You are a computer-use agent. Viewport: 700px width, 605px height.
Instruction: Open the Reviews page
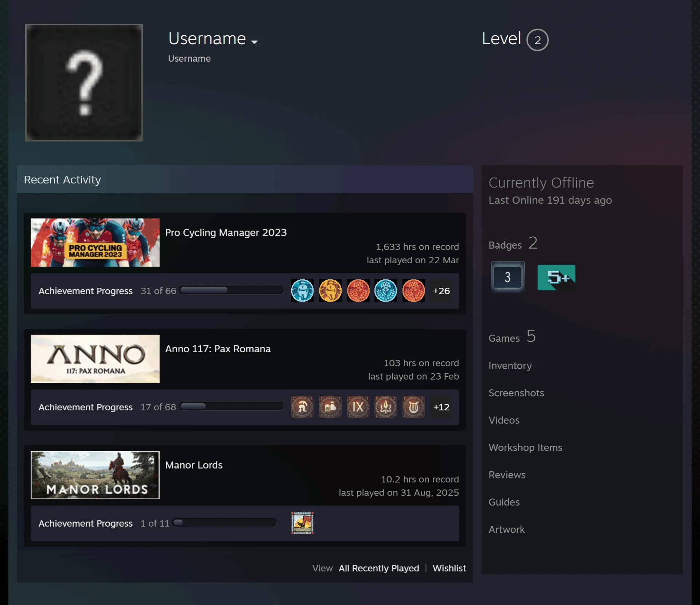coord(507,475)
